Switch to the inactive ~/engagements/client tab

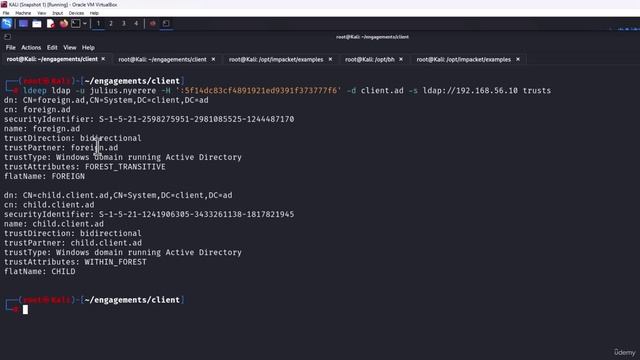(x=162, y=60)
